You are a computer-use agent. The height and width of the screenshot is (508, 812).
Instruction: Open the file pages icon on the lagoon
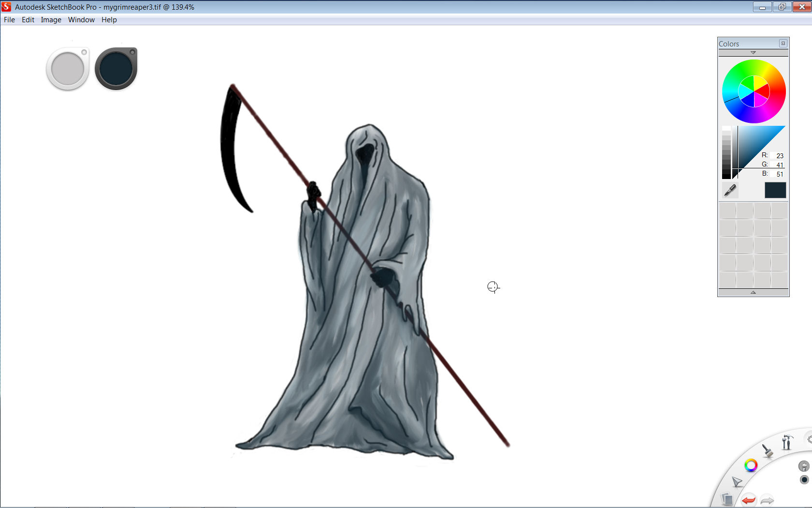pos(727,498)
